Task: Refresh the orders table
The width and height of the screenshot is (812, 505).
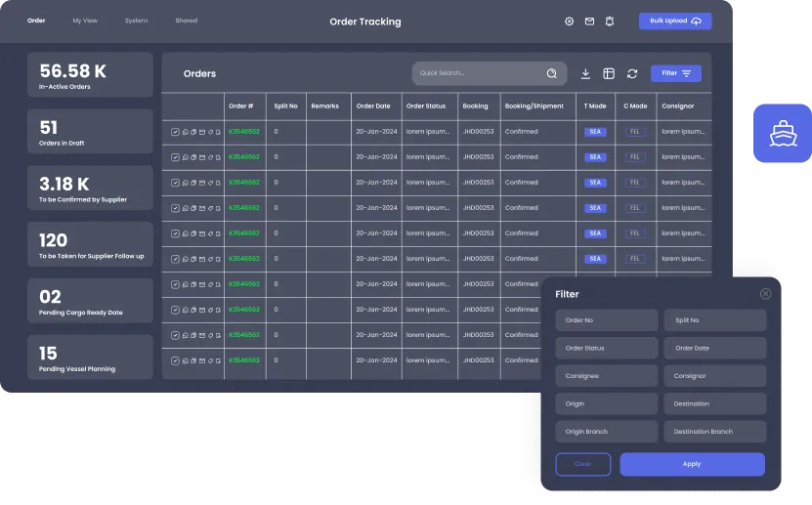Action: 632,73
